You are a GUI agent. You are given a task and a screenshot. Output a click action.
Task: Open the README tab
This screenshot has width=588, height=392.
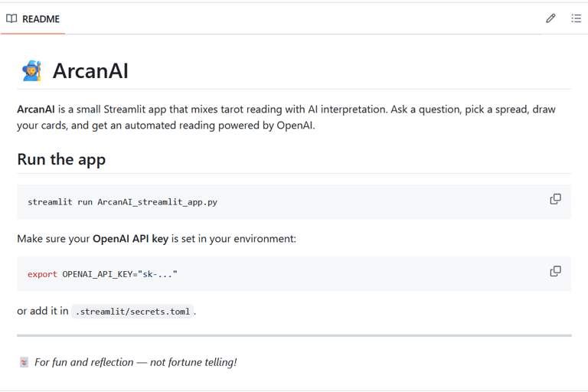(41, 18)
